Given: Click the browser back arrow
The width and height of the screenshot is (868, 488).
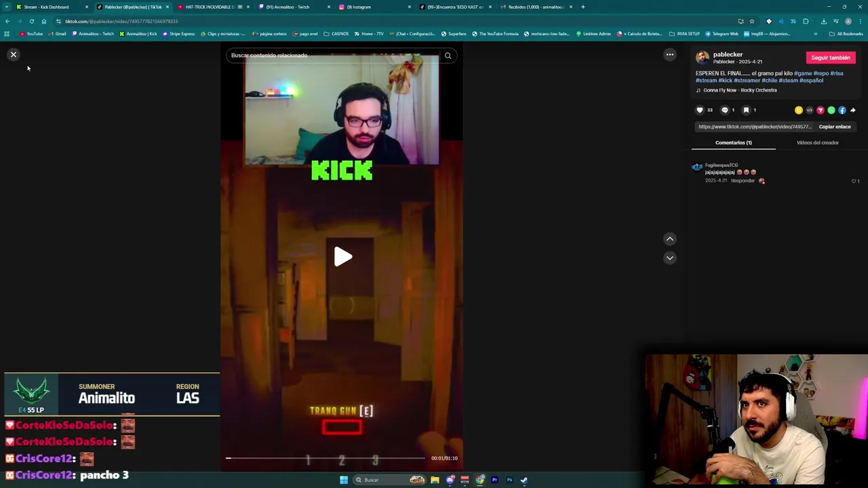Looking at the screenshot, I should 7,21.
